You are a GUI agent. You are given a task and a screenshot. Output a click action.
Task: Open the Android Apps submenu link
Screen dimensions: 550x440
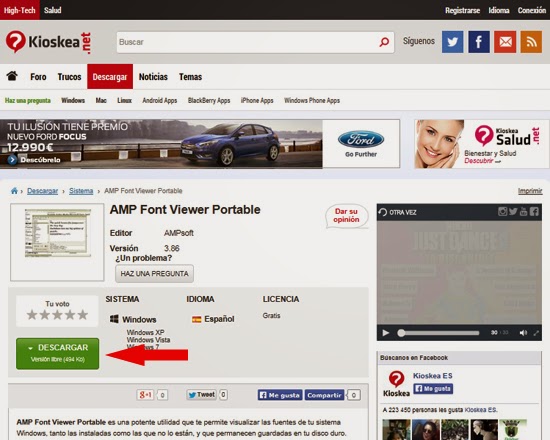(160, 100)
